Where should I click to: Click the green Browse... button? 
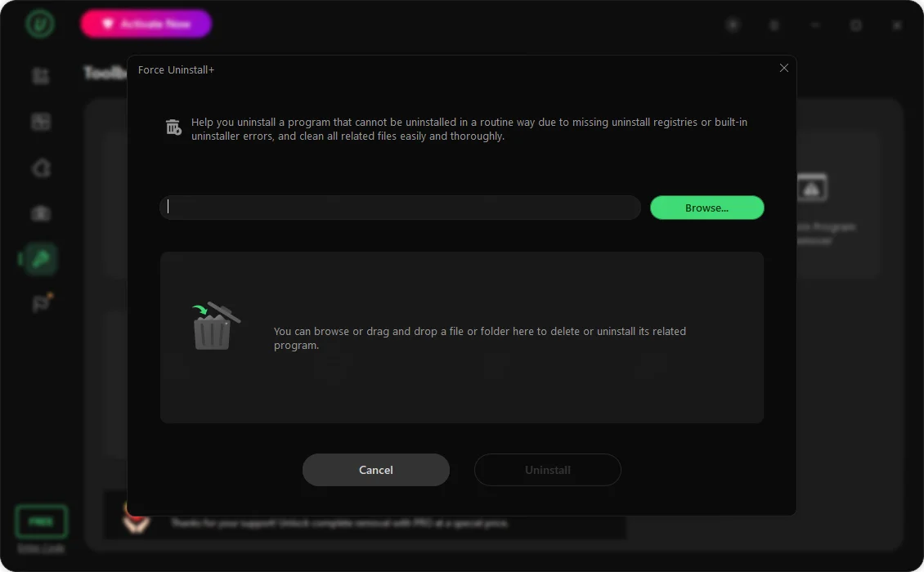pos(706,208)
